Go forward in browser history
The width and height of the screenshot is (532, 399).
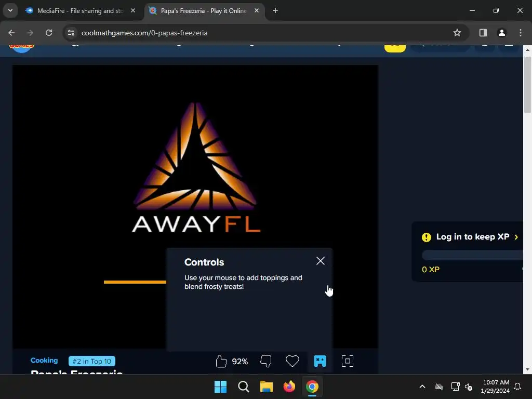(x=30, y=33)
